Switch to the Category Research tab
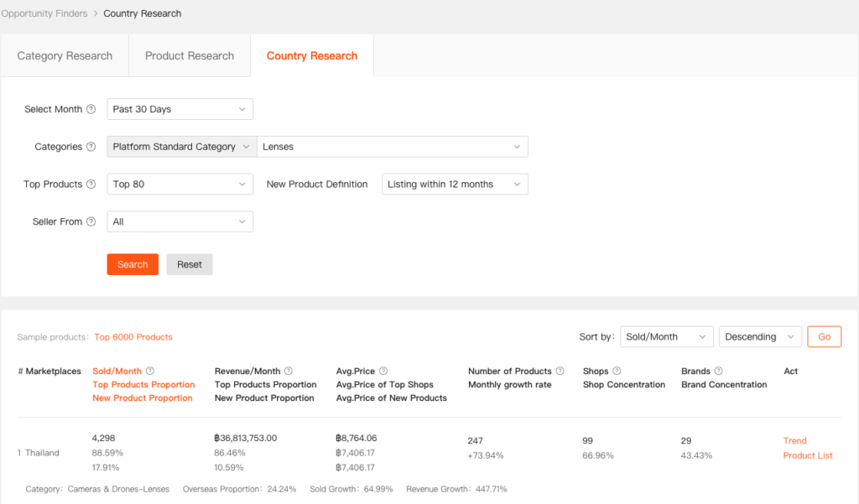 click(65, 56)
